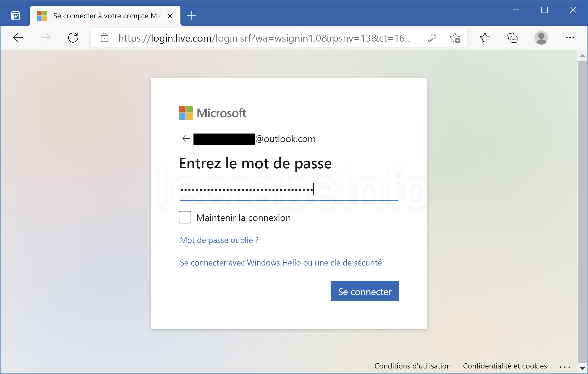The image size is (588, 374).
Task: Open 'Confidentialité et cookies' link
Action: pos(505,366)
